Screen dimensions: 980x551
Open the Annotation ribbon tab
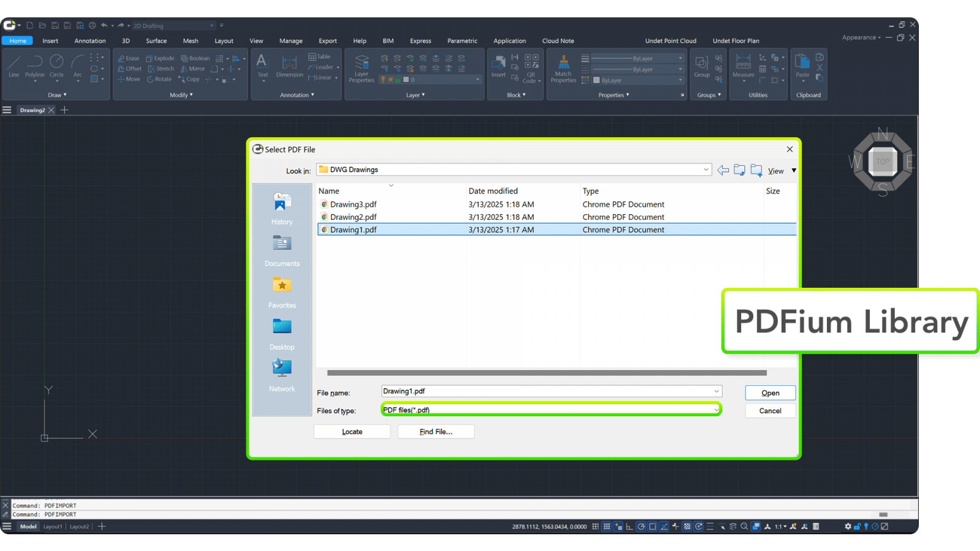[x=90, y=41]
